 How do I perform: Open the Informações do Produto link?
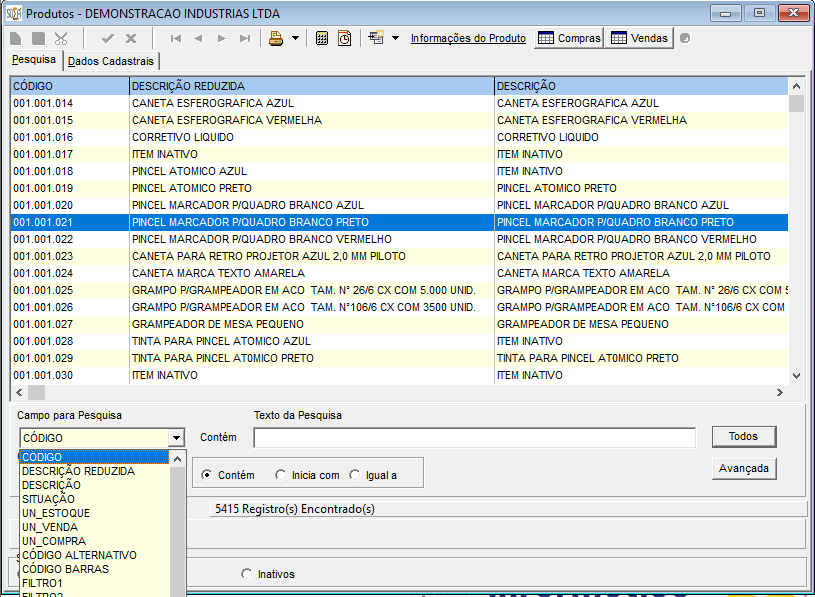pos(468,38)
